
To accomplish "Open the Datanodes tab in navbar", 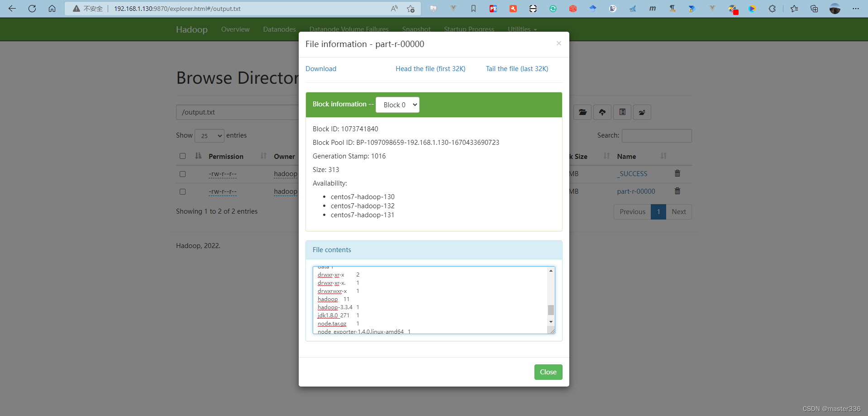I will click(x=279, y=29).
